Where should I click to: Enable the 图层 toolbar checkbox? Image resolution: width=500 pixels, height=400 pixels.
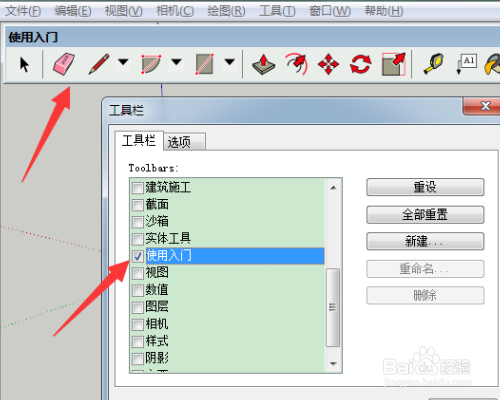[138, 307]
